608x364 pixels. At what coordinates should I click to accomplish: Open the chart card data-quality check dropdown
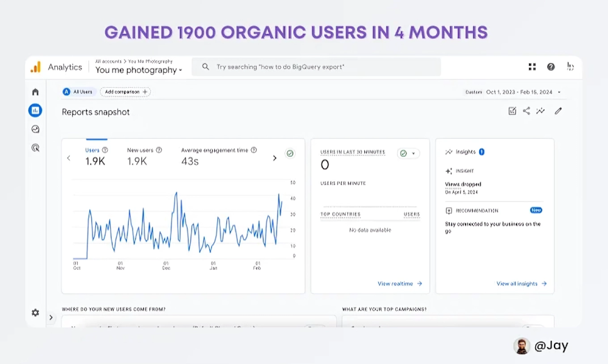[290, 153]
